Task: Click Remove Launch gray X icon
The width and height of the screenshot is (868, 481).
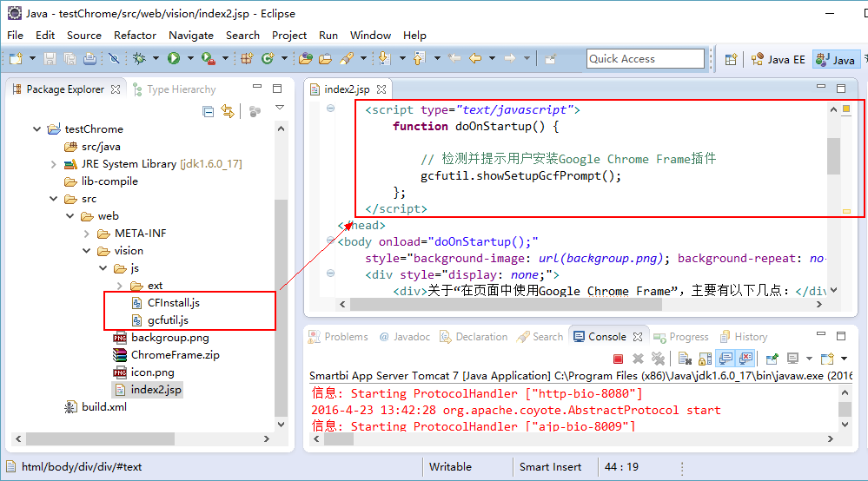Action: (x=639, y=359)
